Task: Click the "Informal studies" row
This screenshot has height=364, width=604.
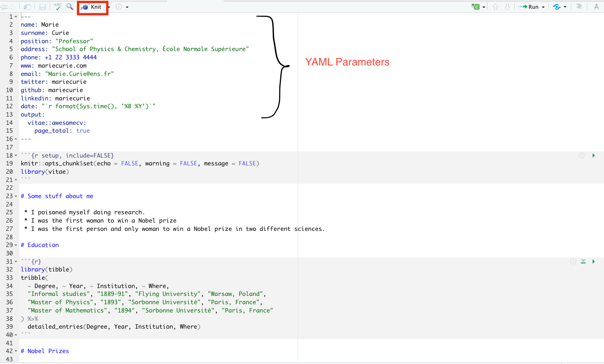Action: 147,294
